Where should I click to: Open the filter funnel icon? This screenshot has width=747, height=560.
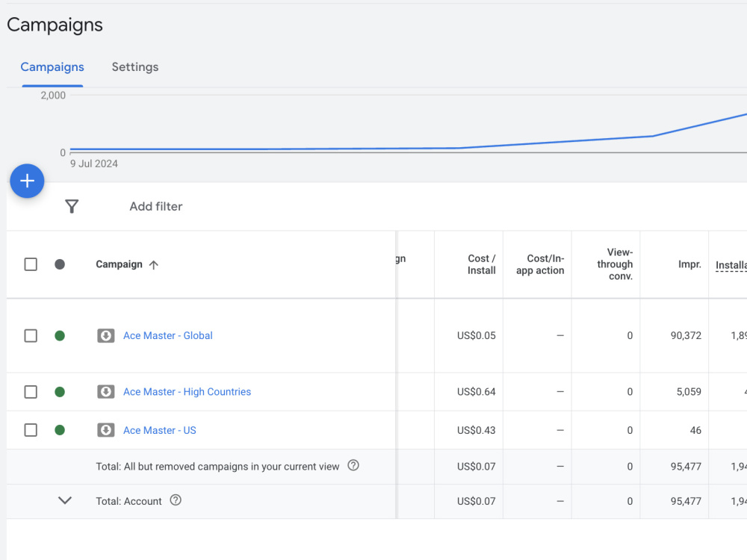pyautogui.click(x=72, y=206)
